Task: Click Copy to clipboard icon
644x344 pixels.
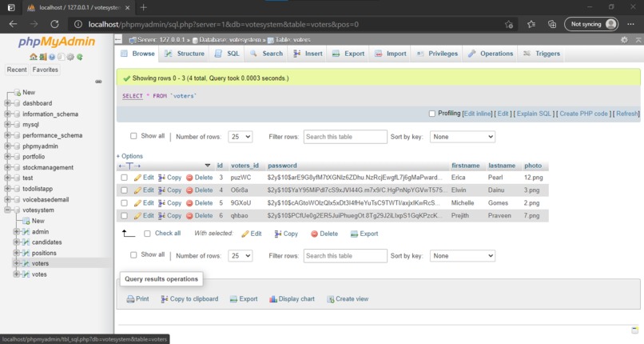Action: (165, 299)
